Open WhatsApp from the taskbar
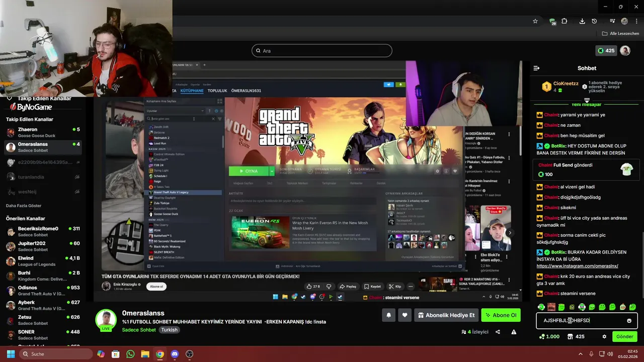This screenshot has width=644, height=362. [x=130, y=354]
